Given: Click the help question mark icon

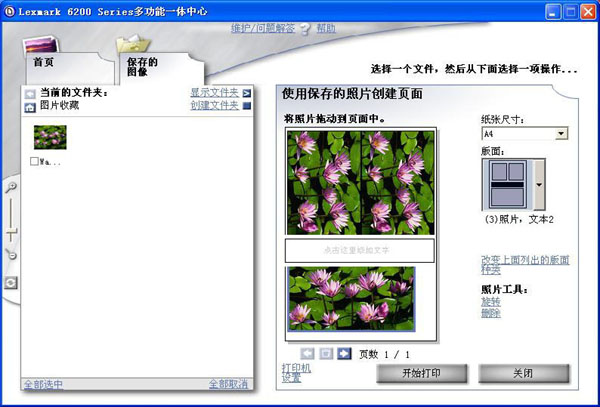Looking at the screenshot, I should tap(304, 29).
